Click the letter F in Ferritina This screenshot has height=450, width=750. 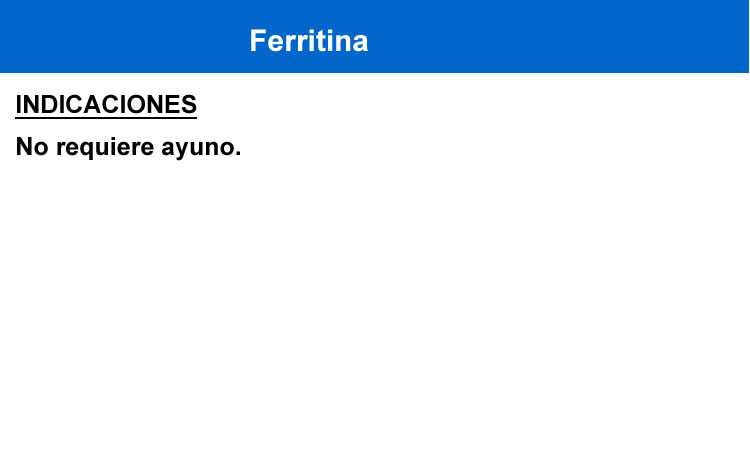(x=257, y=41)
